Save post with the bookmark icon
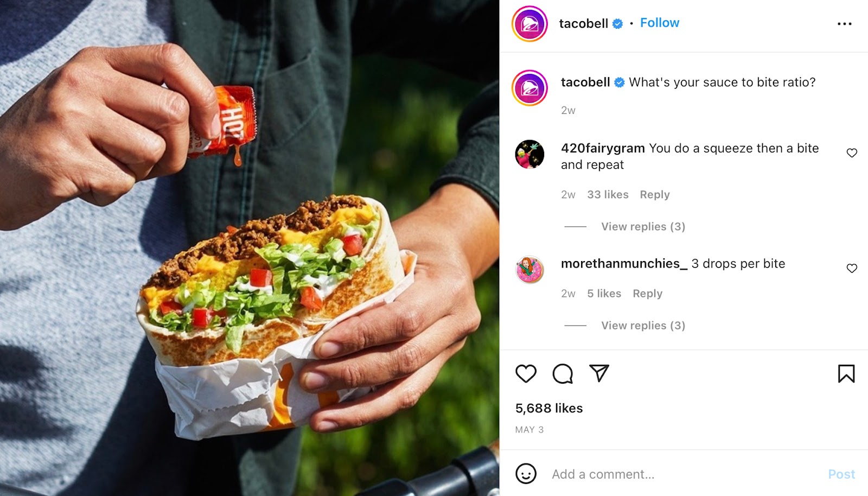Viewport: 868px width, 496px height. point(846,373)
